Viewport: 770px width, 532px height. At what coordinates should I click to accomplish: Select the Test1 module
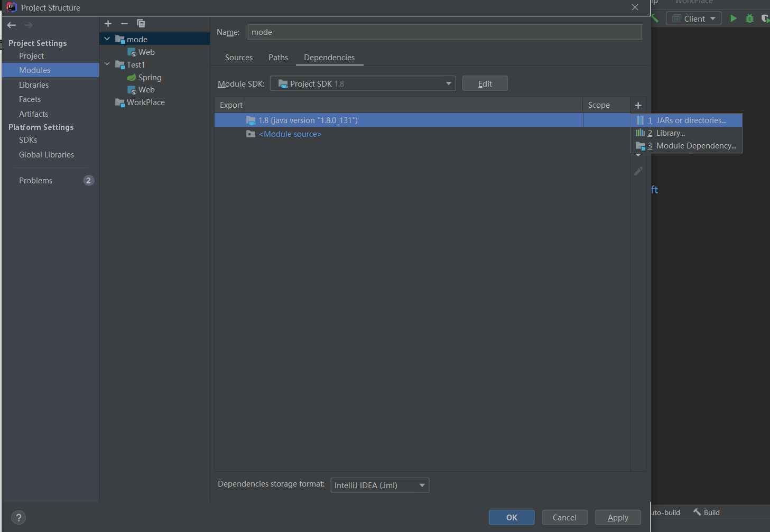pyautogui.click(x=135, y=64)
